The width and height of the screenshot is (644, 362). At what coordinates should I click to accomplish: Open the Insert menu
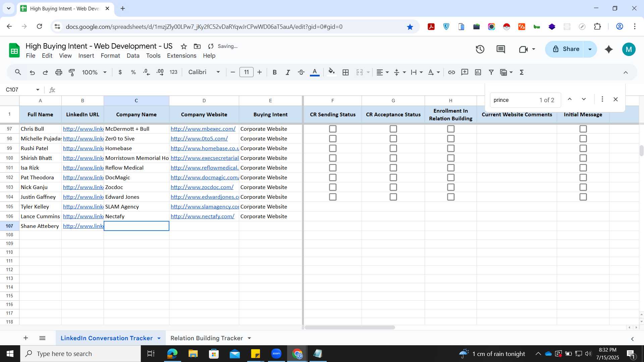tap(86, 56)
